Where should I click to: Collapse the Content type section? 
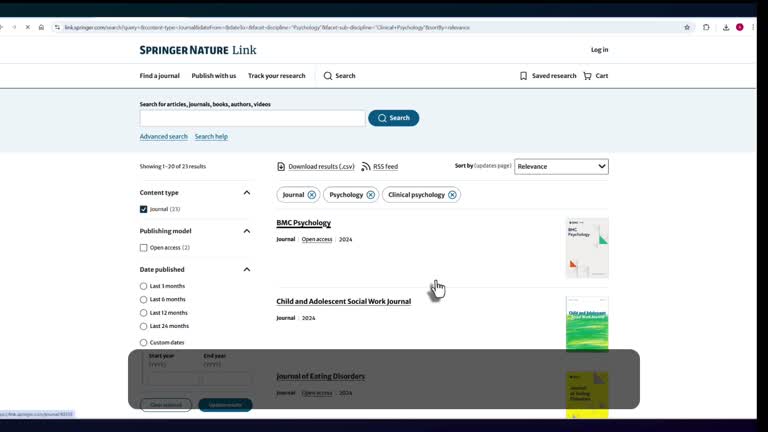247,192
